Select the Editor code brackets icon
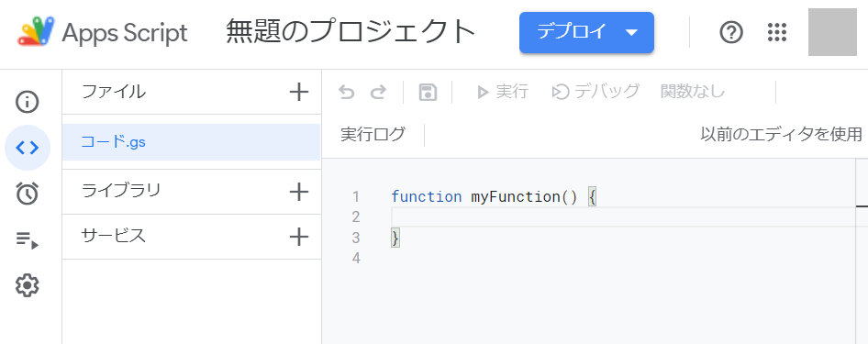Screen dimensions: 868x344 pyautogui.click(x=28, y=148)
